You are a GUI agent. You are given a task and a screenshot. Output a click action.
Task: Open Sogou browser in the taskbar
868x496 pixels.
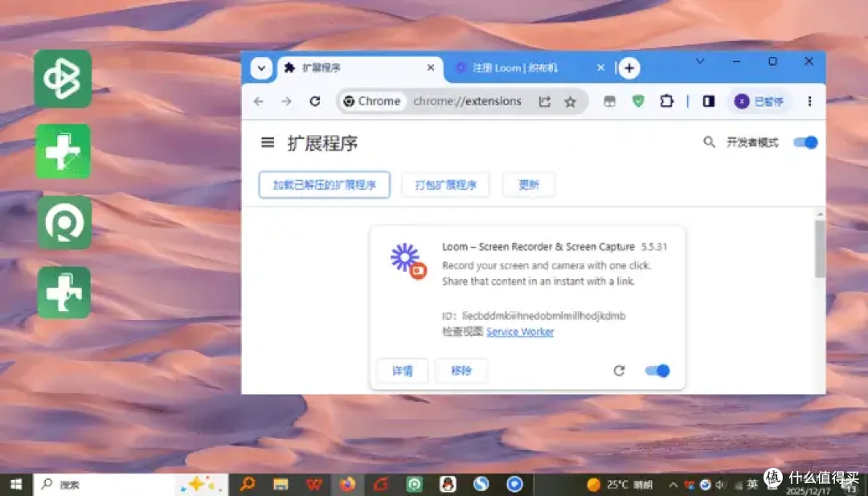point(481,485)
